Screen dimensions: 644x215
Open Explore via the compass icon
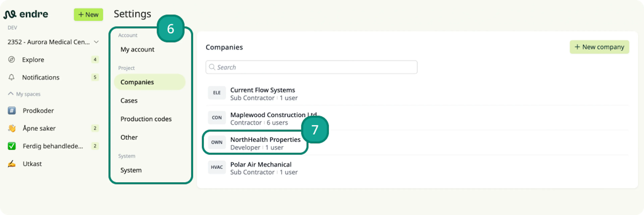(x=12, y=60)
